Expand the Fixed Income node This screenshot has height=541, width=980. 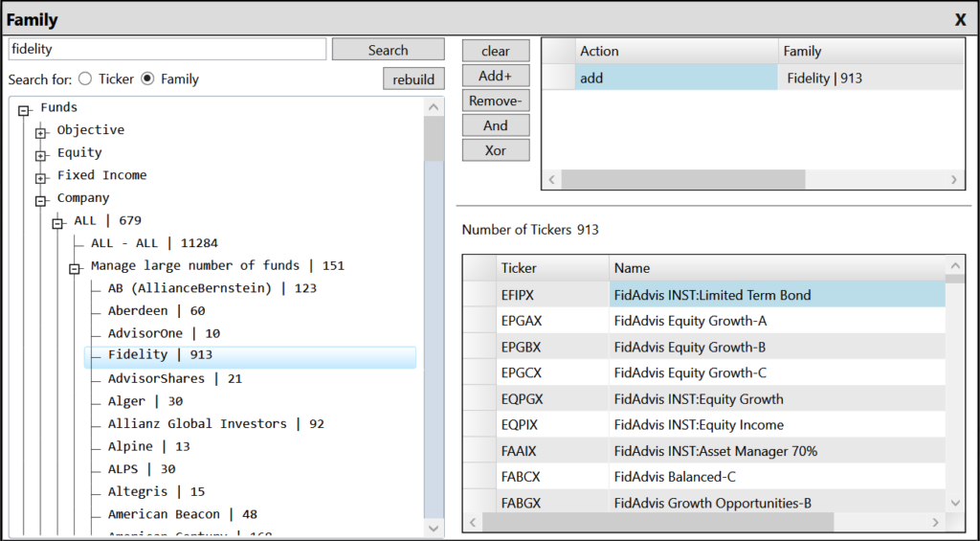tap(41, 178)
